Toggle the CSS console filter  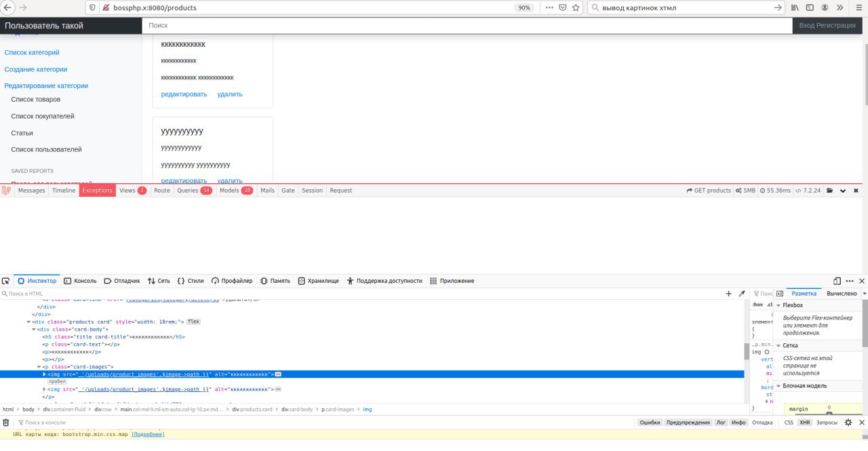(789, 422)
